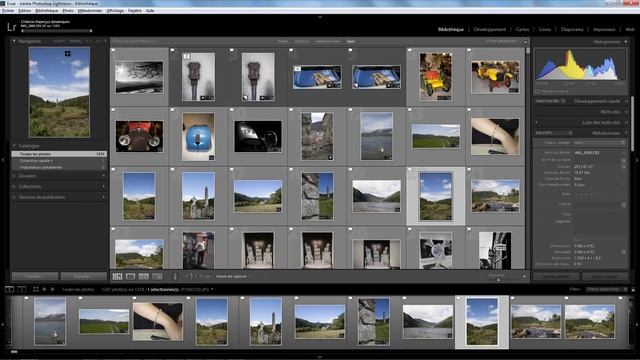Select Toutes les photos in Catalogue
This screenshot has width=640, height=360.
point(59,154)
